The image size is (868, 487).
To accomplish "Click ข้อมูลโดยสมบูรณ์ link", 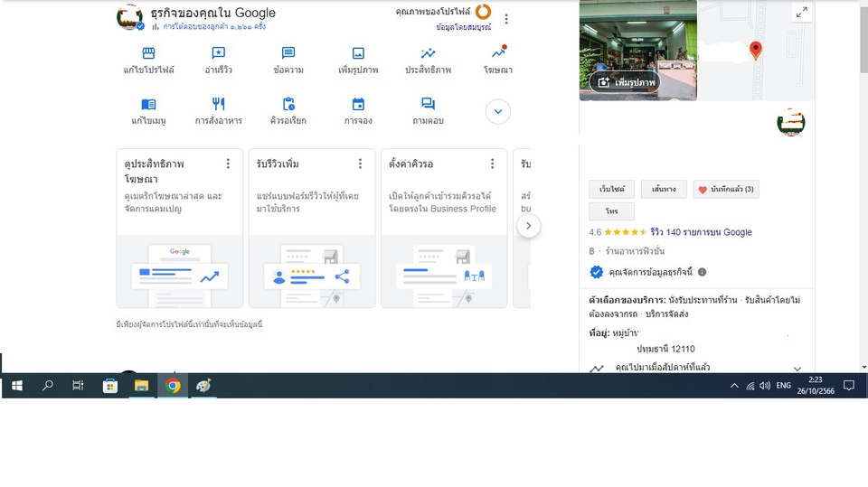I will pos(463,27).
